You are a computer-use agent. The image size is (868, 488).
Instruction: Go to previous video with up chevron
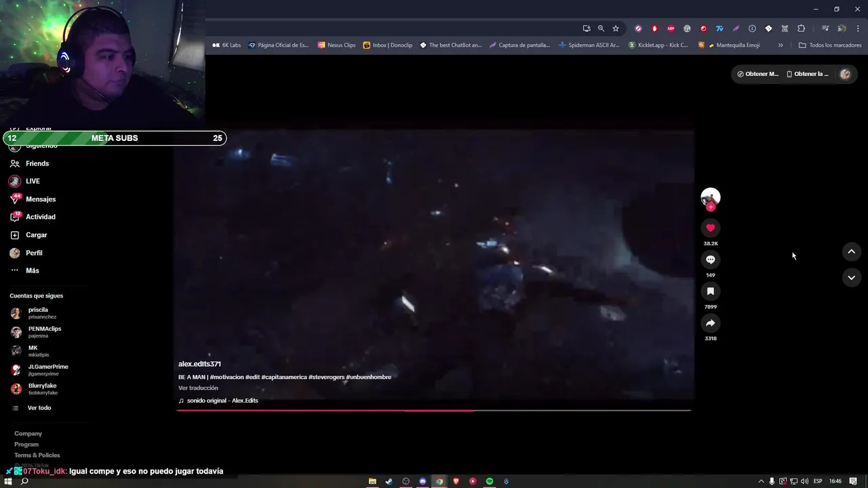point(851,251)
